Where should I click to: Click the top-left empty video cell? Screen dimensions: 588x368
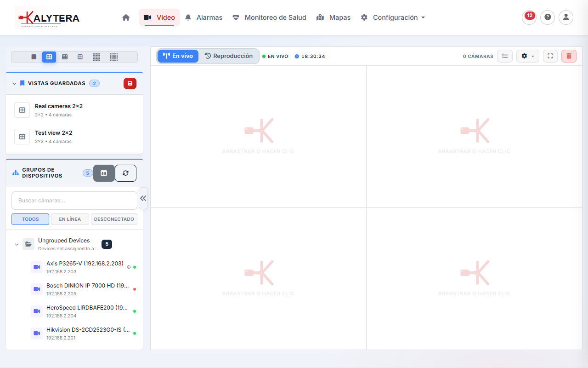(258, 137)
